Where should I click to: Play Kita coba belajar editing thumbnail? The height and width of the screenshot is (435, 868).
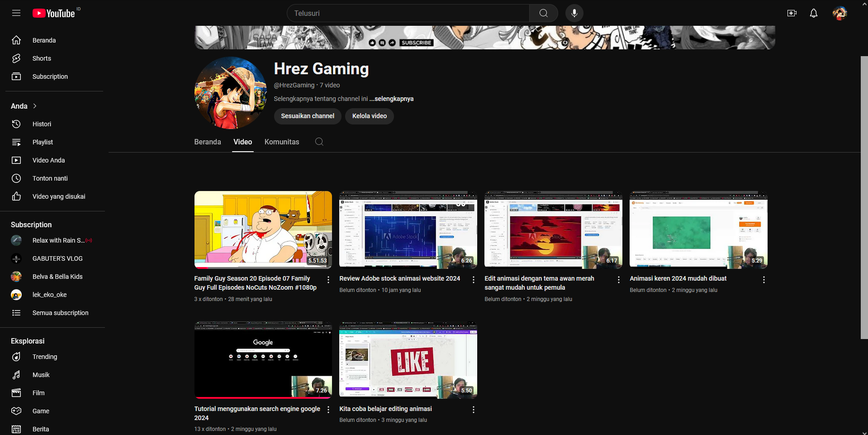pyautogui.click(x=408, y=360)
